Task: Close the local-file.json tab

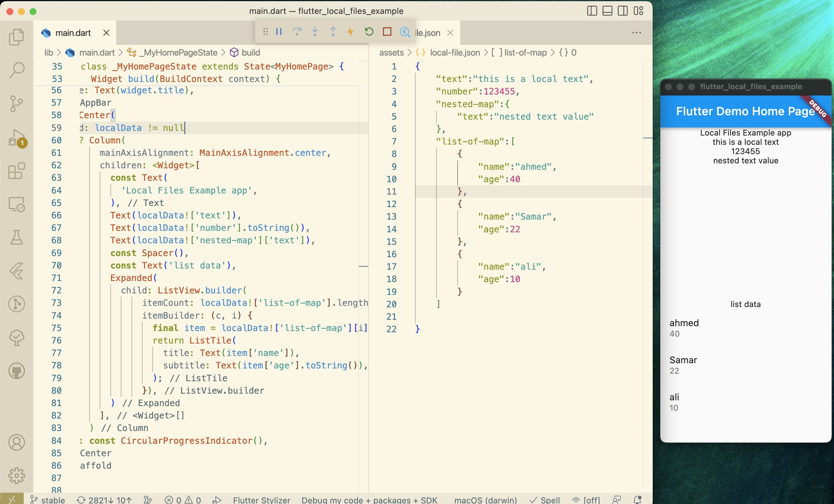Action: pos(450,33)
